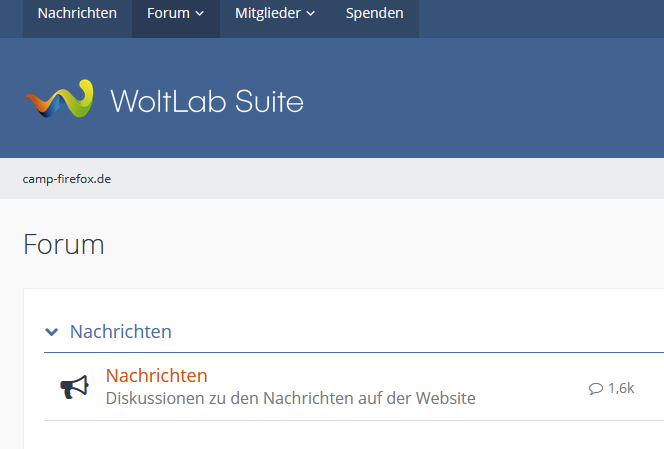Click the board description about Diskussionen

pos(290,398)
